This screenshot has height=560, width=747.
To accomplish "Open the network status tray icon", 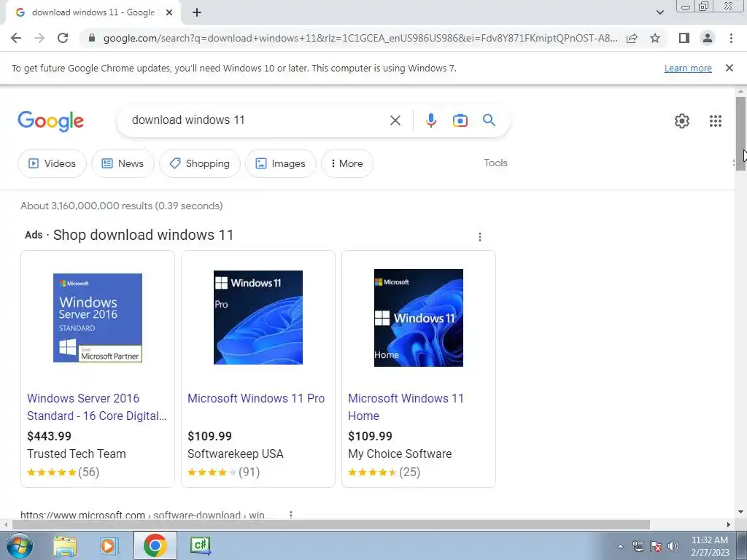I will click(638, 546).
